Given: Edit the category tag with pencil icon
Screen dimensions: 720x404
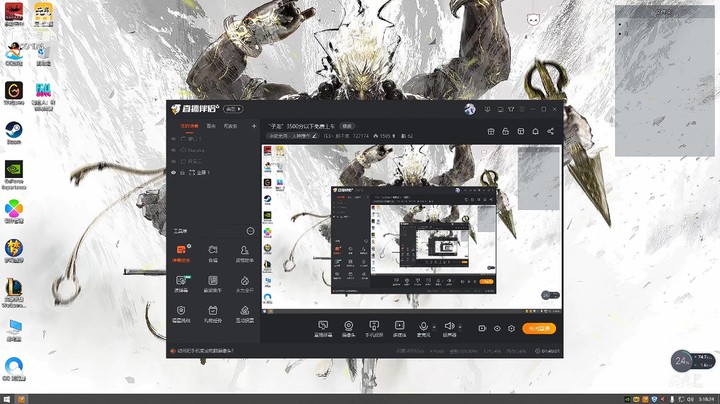Looking at the screenshot, I should click(x=292, y=136).
